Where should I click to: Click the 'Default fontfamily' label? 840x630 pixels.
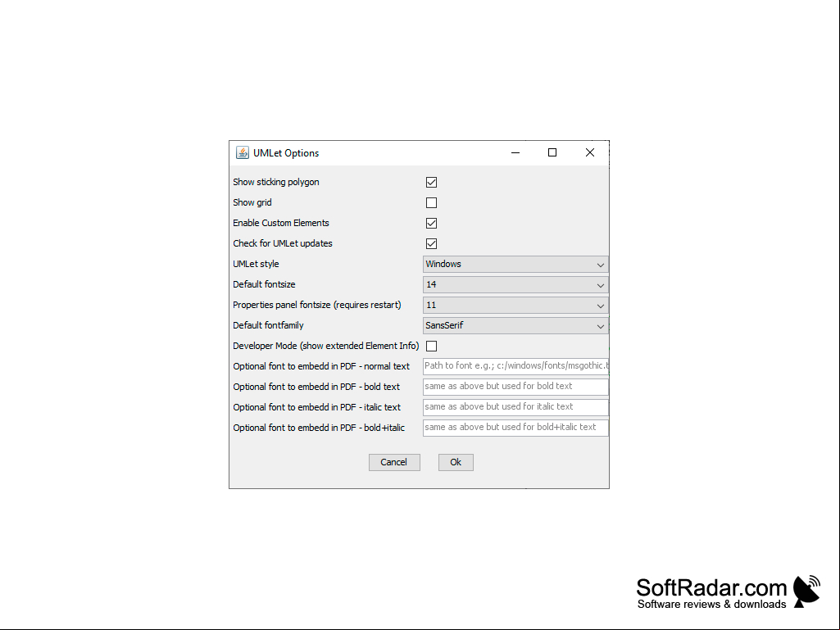click(268, 326)
